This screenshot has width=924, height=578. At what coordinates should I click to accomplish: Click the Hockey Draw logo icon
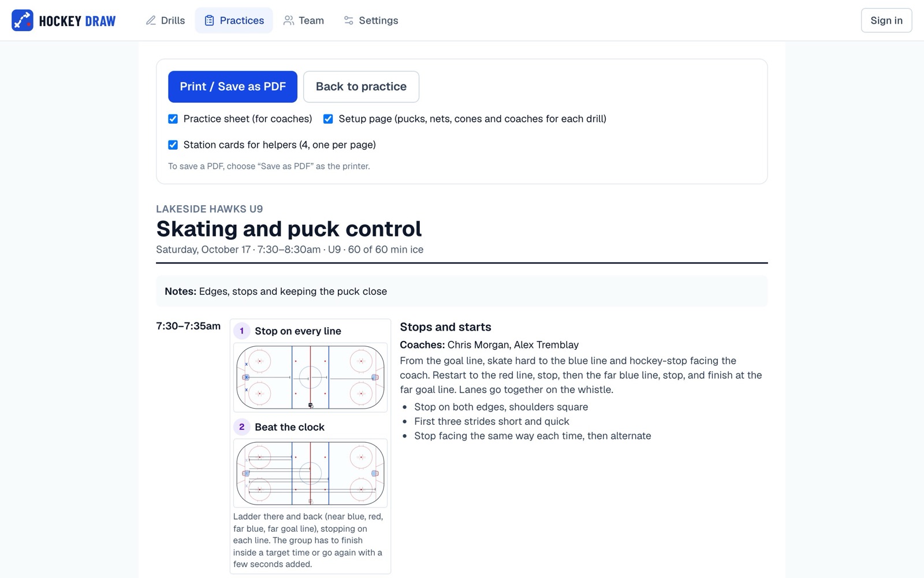pyautogui.click(x=23, y=20)
